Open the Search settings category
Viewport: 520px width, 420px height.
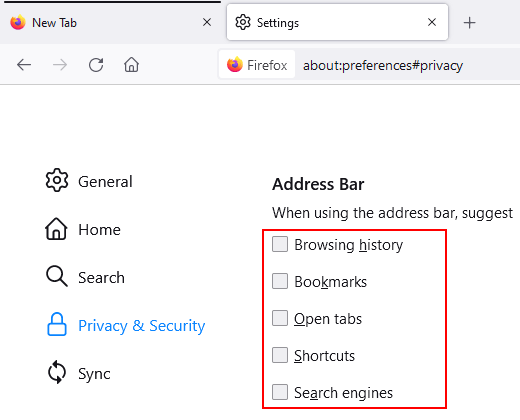point(85,277)
